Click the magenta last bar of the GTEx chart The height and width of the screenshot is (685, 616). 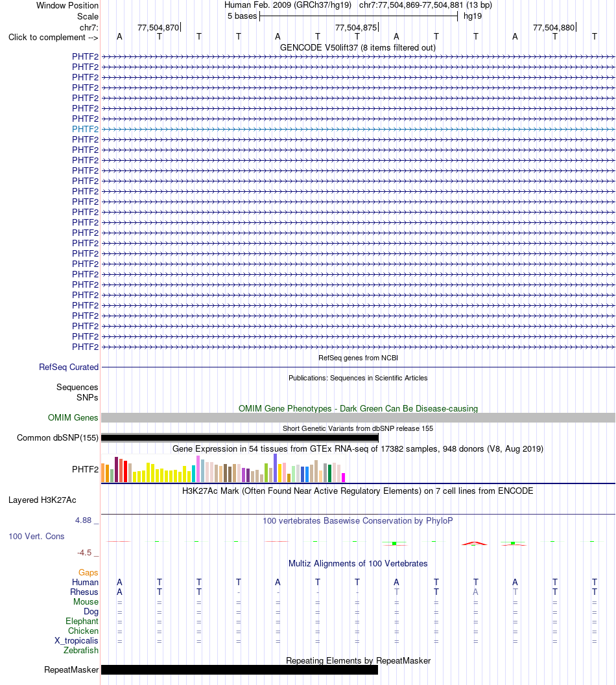click(x=343, y=478)
